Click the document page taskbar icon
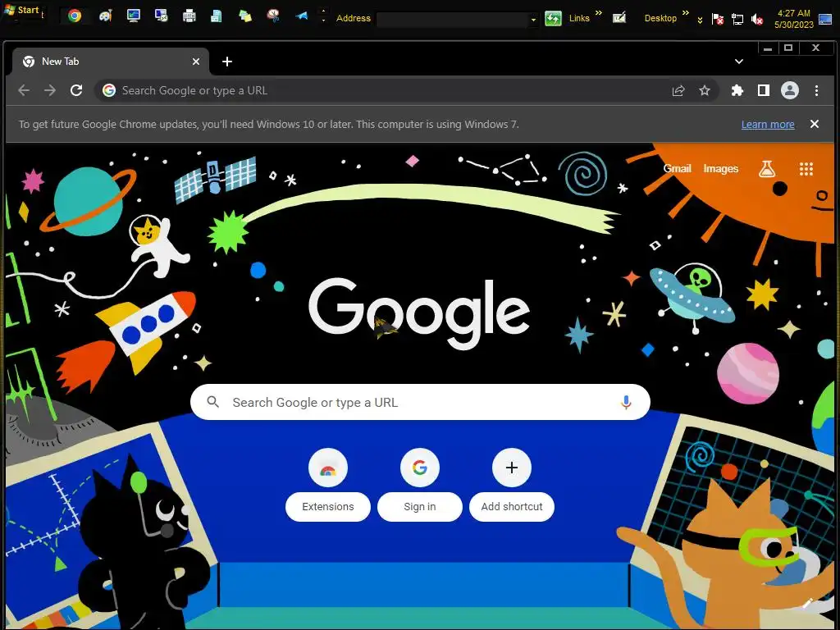This screenshot has height=630, width=840. (217, 16)
